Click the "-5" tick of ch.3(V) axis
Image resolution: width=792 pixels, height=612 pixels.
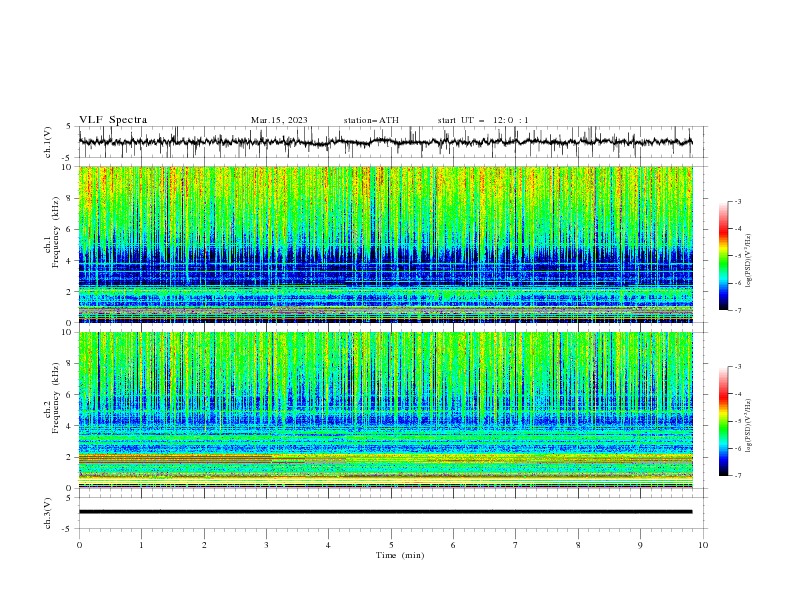tap(68, 529)
